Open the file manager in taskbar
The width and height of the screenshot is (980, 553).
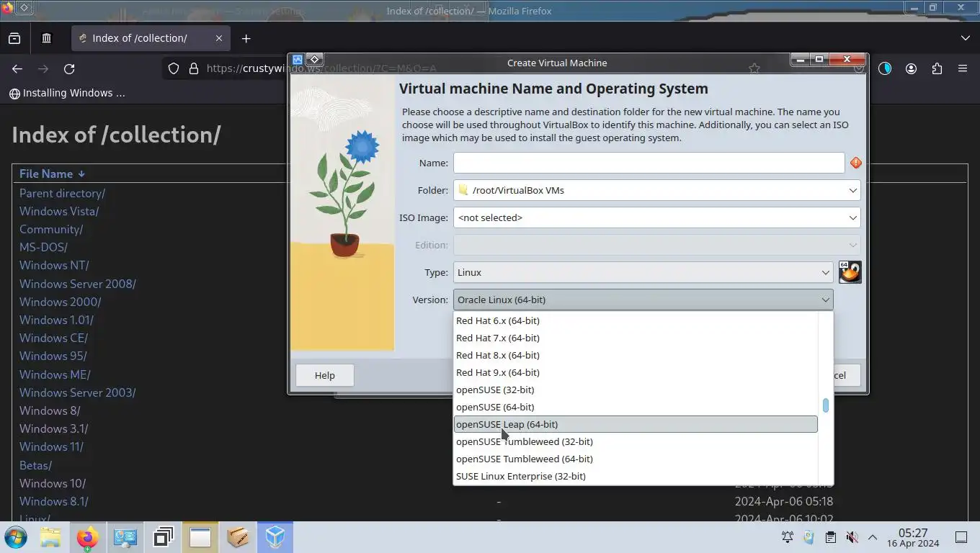(50, 537)
